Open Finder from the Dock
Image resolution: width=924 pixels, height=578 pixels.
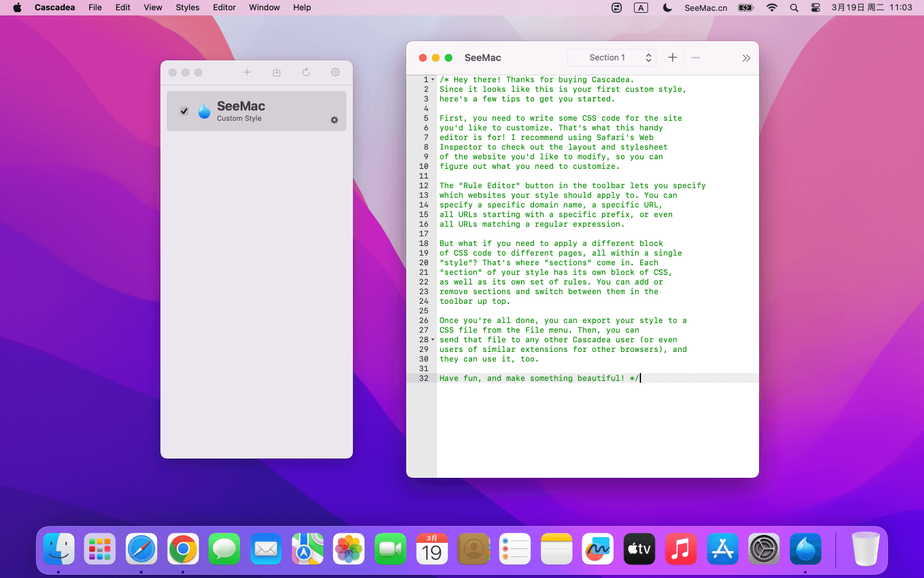(x=58, y=549)
